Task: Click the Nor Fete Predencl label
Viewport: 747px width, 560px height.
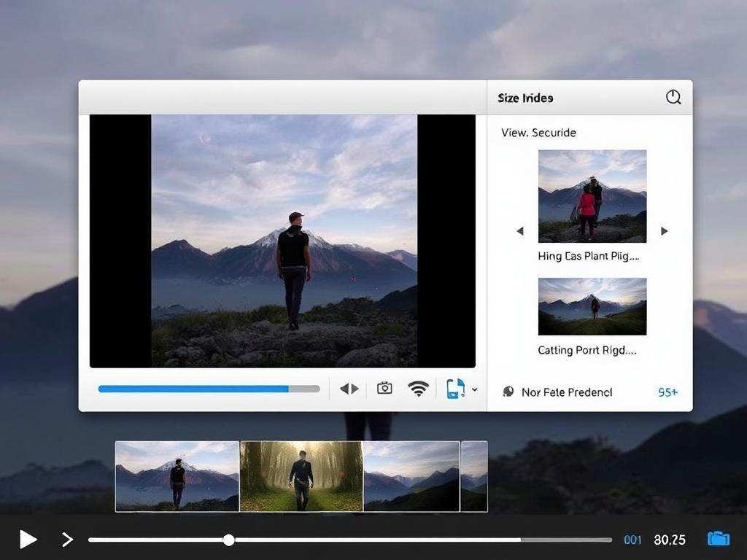Action: click(567, 392)
